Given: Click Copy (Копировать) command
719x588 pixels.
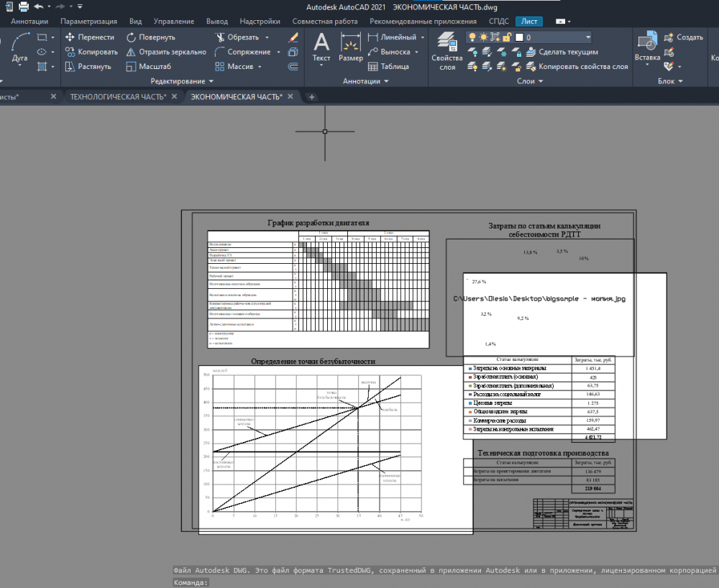Looking at the screenshot, I should (x=91, y=52).
